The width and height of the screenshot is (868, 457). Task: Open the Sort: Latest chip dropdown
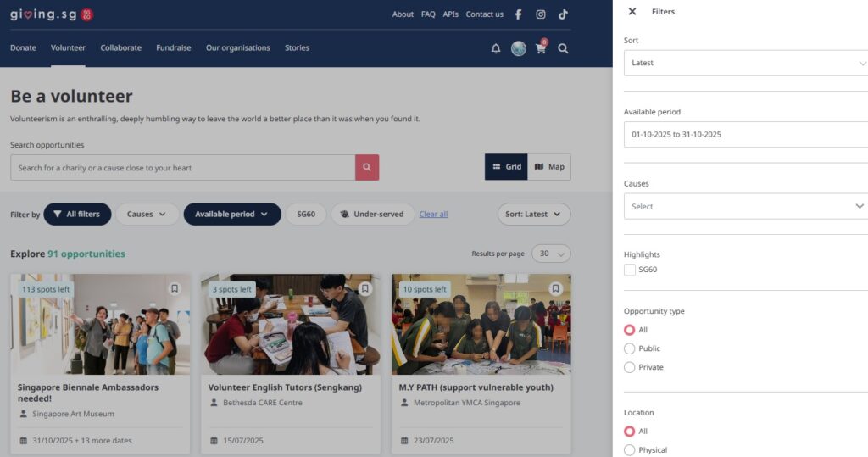(534, 215)
